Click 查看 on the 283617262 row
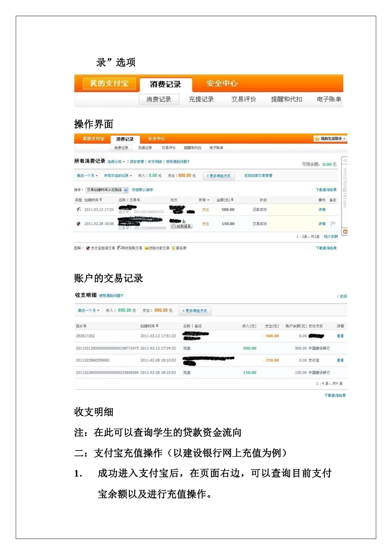392x555 pixels. click(340, 336)
